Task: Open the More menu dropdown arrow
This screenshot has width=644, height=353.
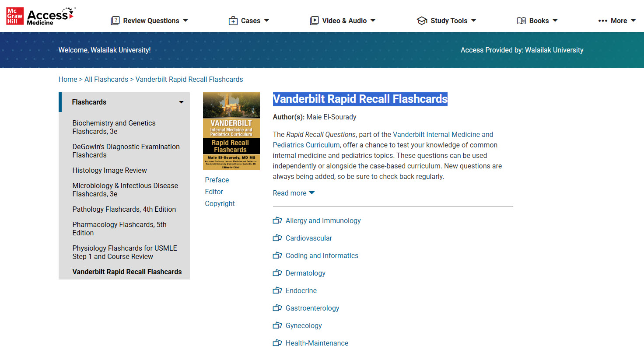Action: [633, 21]
